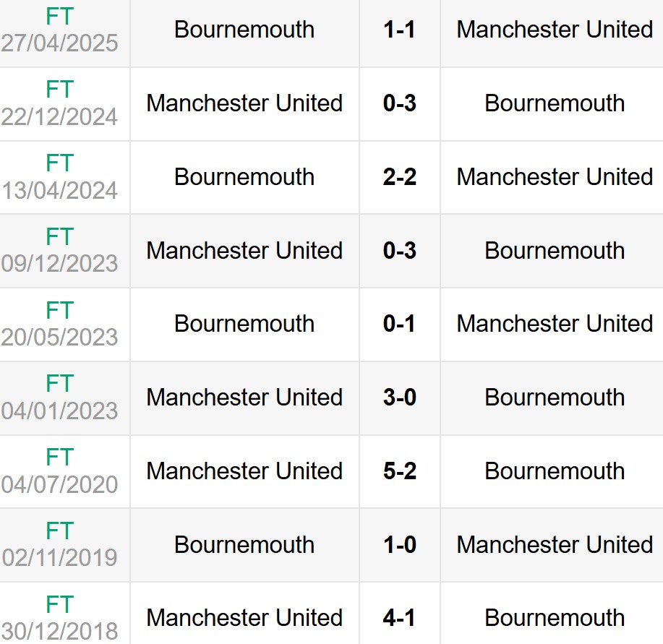Select the 0-1 score result
The height and width of the screenshot is (644, 663).
[x=400, y=324]
